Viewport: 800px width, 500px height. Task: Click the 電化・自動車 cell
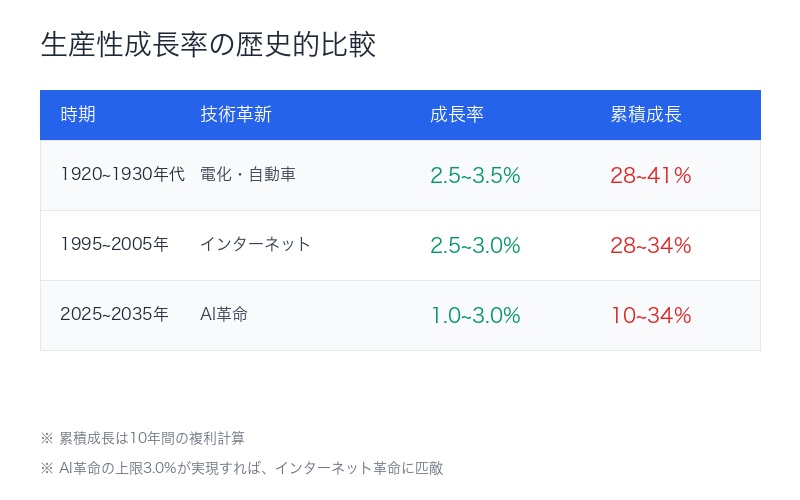(248, 175)
